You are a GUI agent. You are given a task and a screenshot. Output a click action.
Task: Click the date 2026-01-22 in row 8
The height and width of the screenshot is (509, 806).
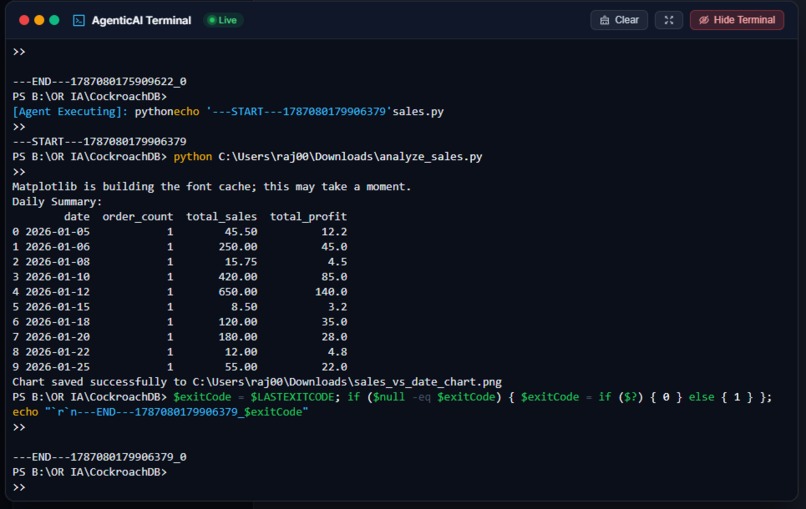(58, 352)
